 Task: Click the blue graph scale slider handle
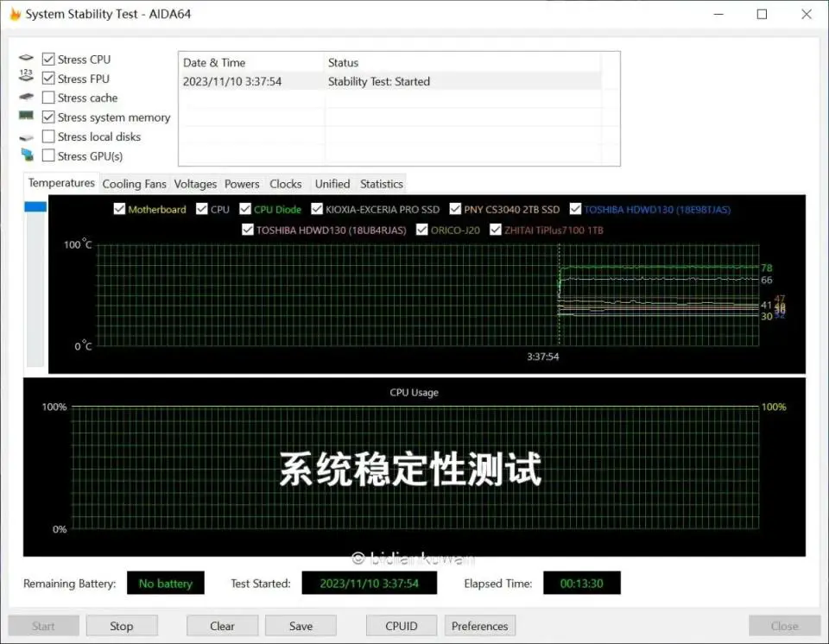point(35,206)
